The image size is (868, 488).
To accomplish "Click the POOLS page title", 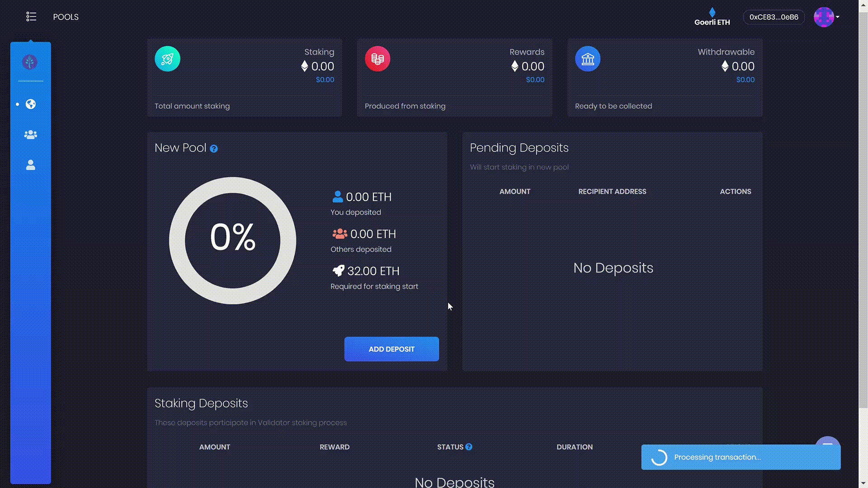I will coord(66,17).
